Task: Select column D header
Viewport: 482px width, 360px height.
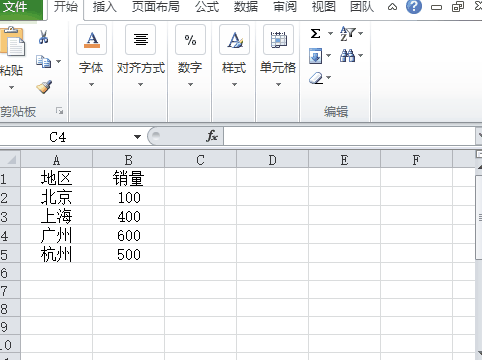Action: coord(273,160)
